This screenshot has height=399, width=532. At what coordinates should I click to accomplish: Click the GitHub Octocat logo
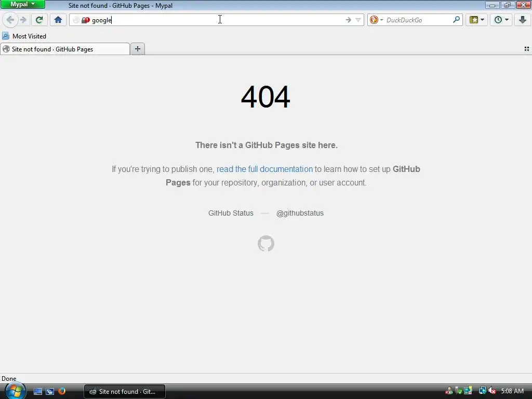[x=266, y=244]
